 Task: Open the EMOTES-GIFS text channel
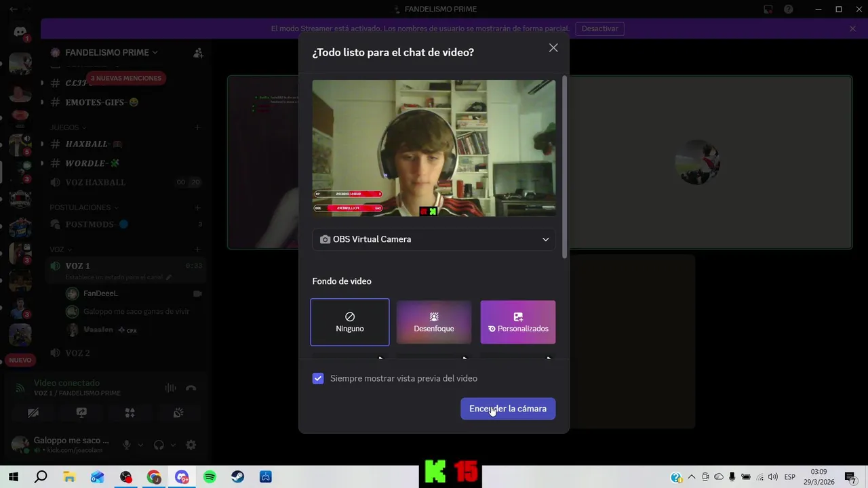102,102
